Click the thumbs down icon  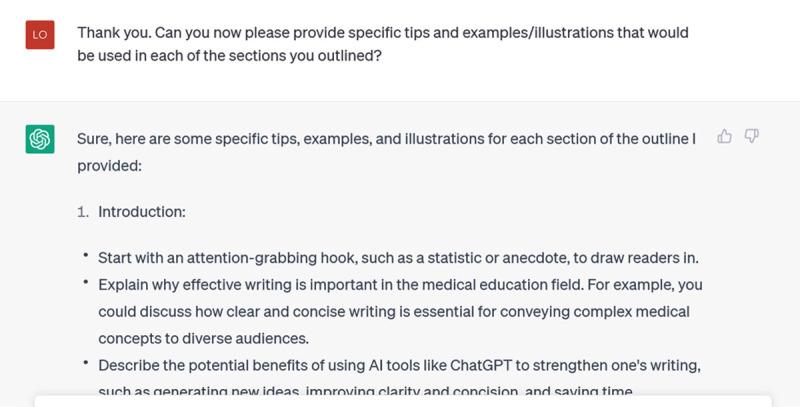(752, 136)
